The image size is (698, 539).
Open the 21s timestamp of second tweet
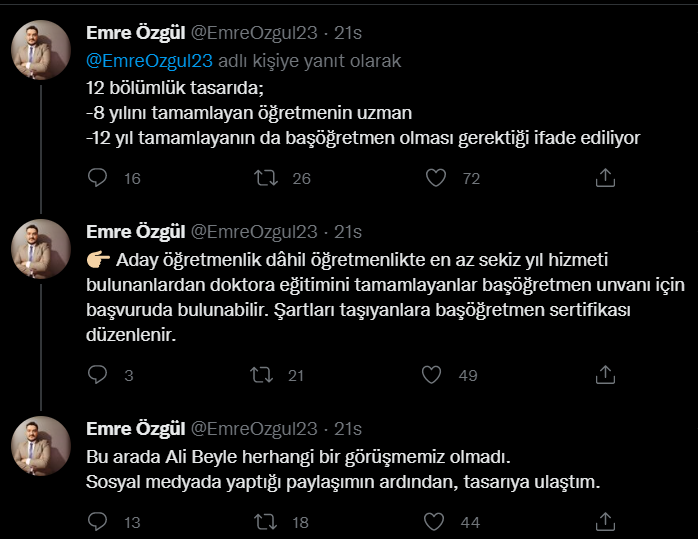pos(348,232)
